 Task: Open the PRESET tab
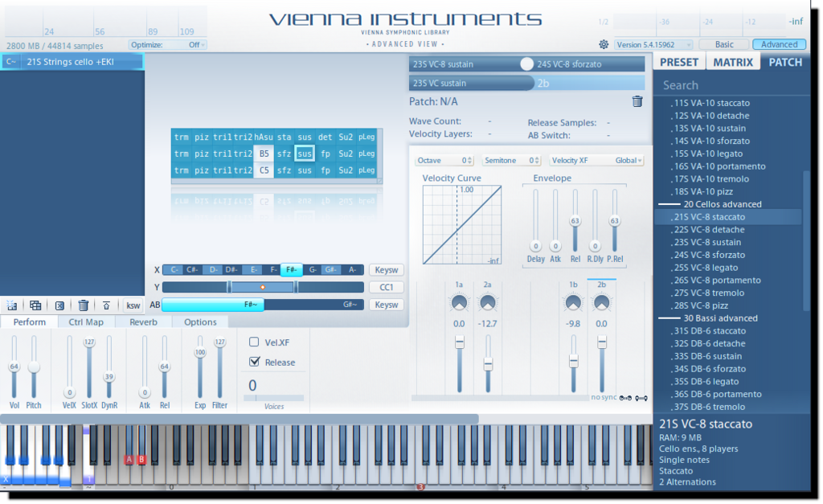pos(678,63)
